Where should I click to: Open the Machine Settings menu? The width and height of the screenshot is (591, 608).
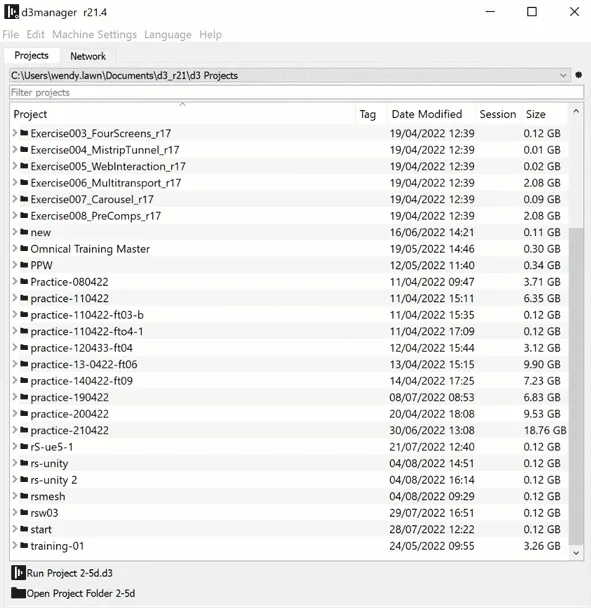tap(95, 35)
